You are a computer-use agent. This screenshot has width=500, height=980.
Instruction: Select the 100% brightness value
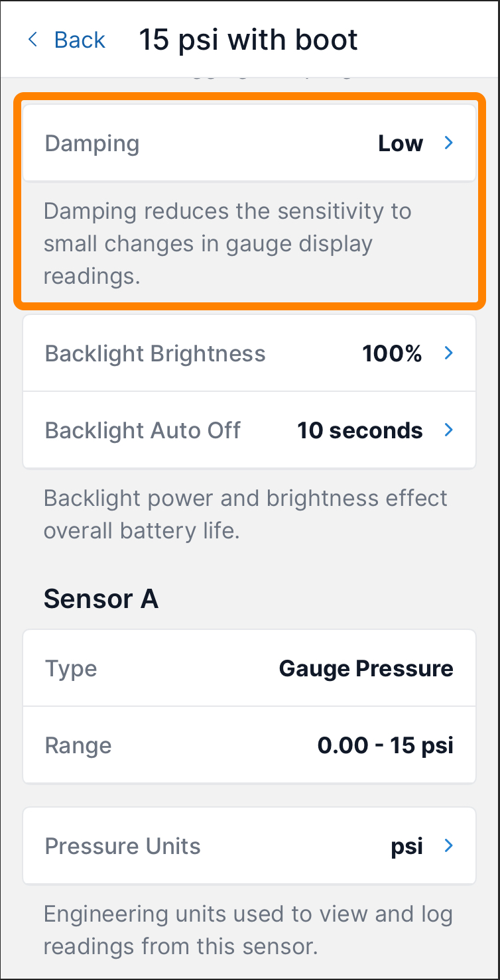(x=392, y=353)
